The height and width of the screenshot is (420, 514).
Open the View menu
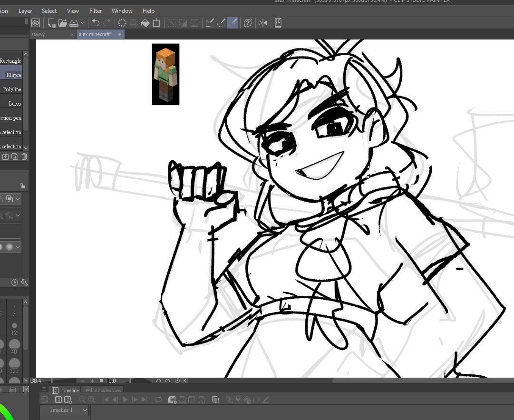[73, 11]
